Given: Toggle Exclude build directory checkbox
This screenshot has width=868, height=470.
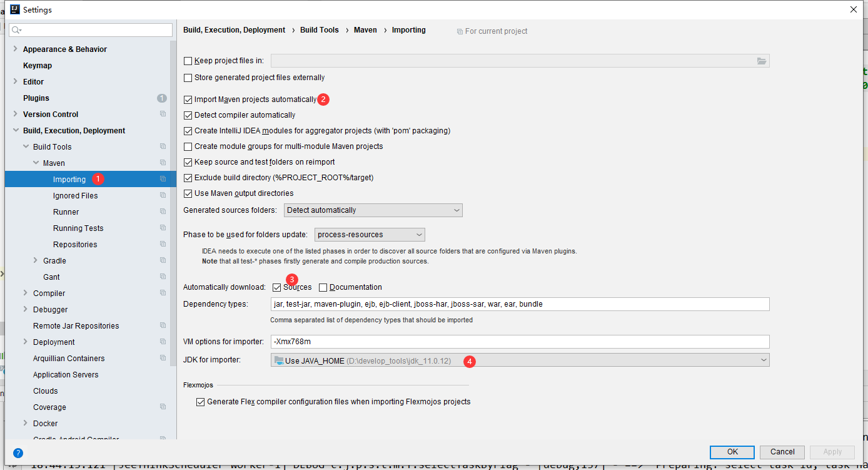Looking at the screenshot, I should click(188, 178).
